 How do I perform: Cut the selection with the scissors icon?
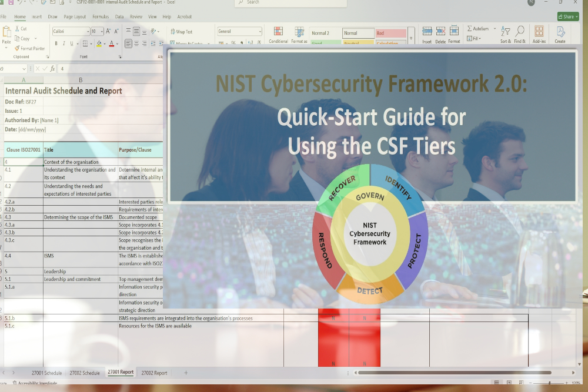[x=17, y=28]
